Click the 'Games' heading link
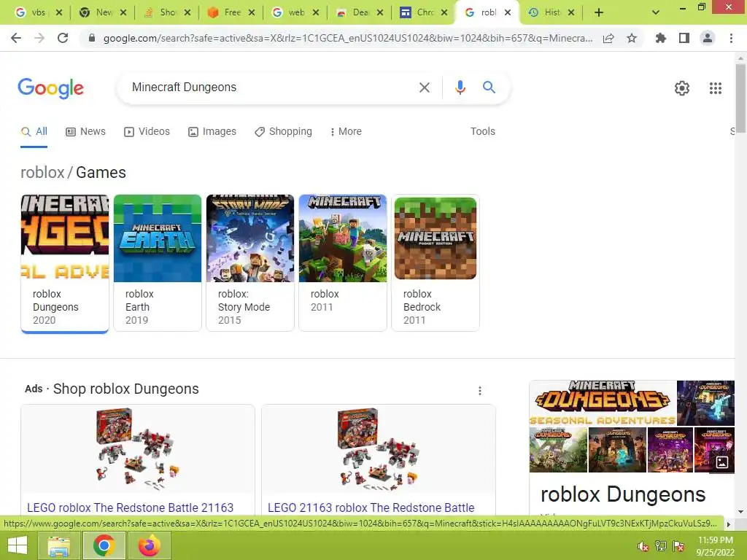747x560 pixels. coord(101,172)
